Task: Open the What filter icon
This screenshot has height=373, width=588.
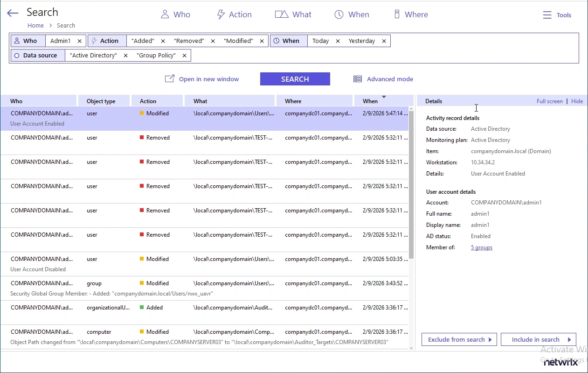Action: click(x=281, y=14)
